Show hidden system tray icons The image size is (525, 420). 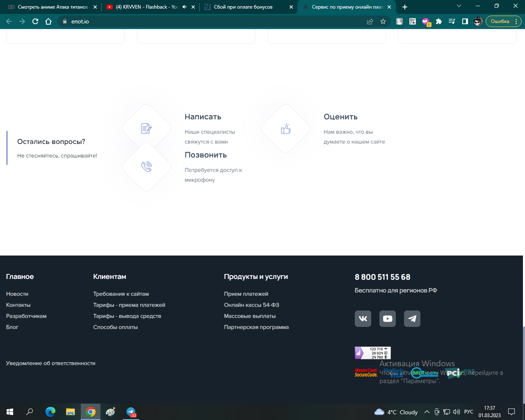coord(427,412)
